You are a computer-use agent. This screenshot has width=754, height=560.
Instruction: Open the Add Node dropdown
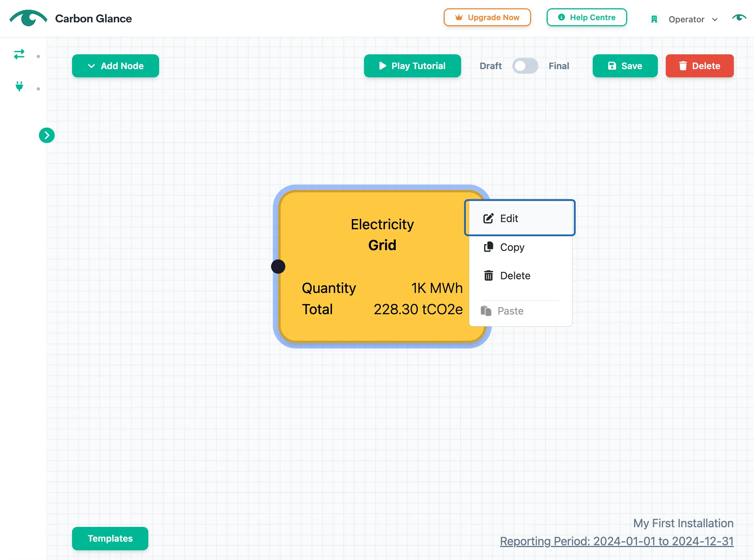115,66
